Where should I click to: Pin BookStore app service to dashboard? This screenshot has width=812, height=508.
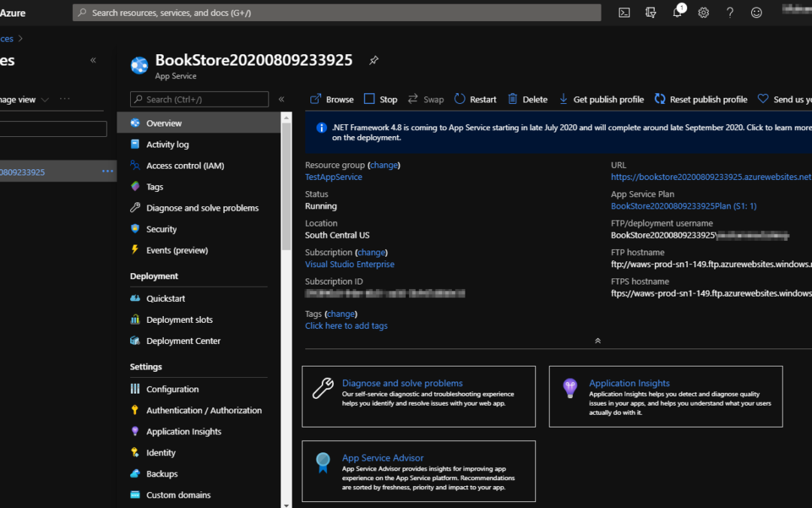click(374, 61)
